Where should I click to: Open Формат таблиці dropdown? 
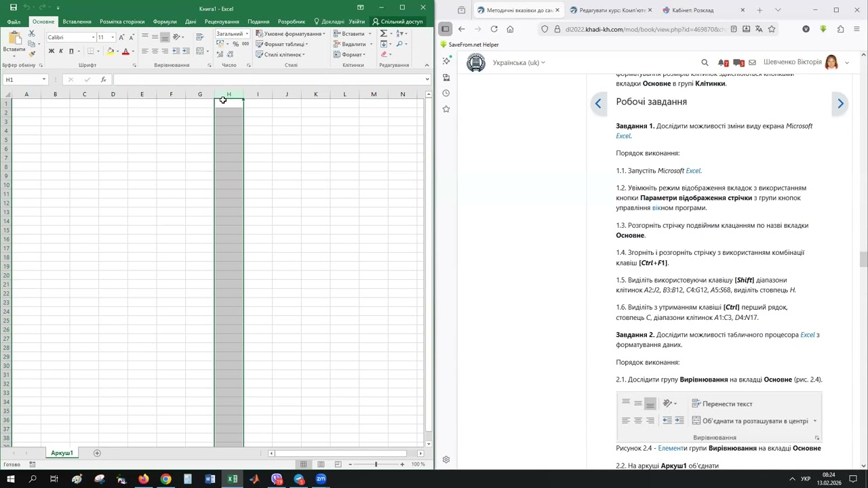click(x=282, y=44)
